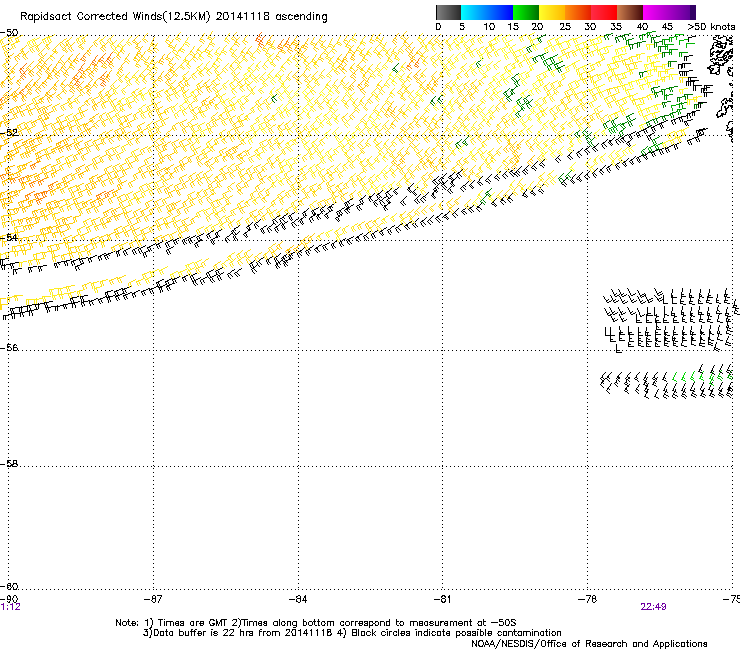Click the '-54' latitude axis label
The height and width of the screenshot is (650, 740).
tap(9, 237)
